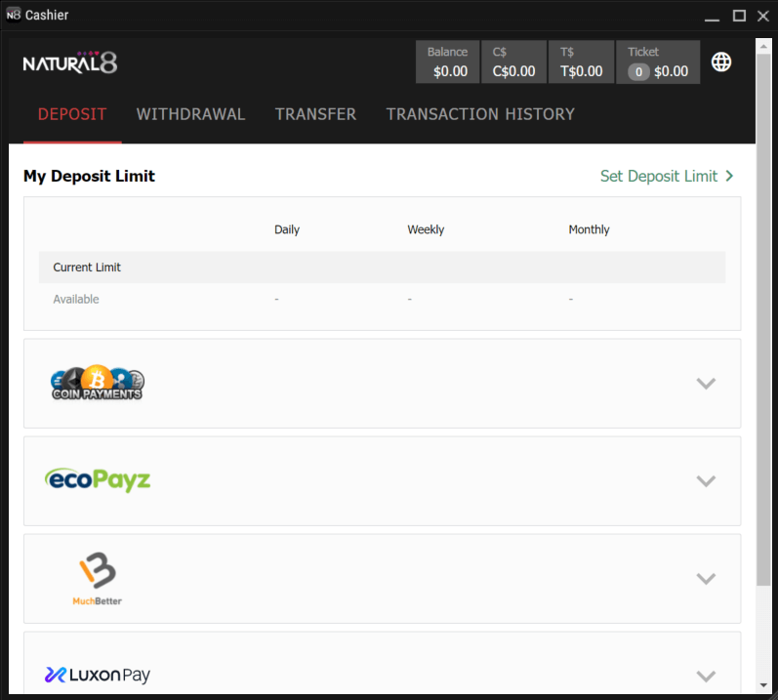Select the Deposit tab
Viewport: 778px width, 700px height.
72,114
